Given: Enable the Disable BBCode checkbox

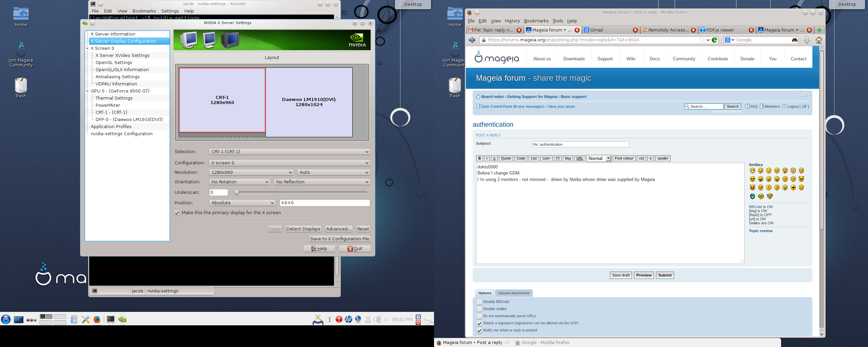Looking at the screenshot, I should tap(479, 302).
